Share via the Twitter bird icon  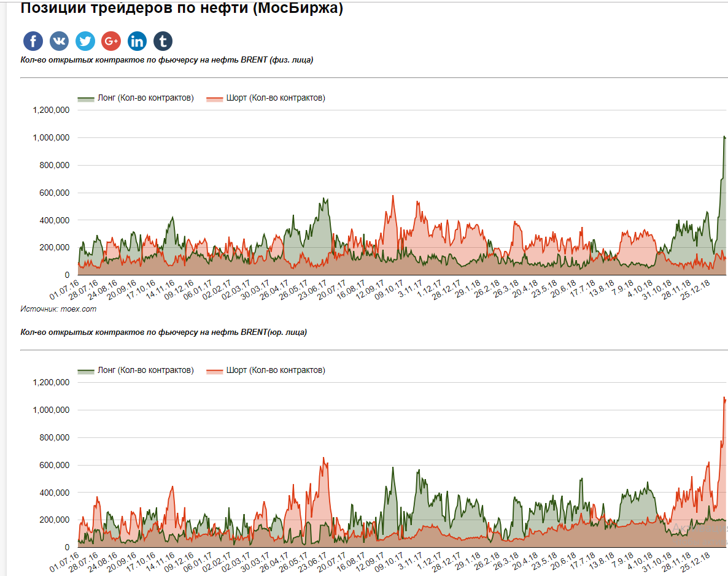85,41
